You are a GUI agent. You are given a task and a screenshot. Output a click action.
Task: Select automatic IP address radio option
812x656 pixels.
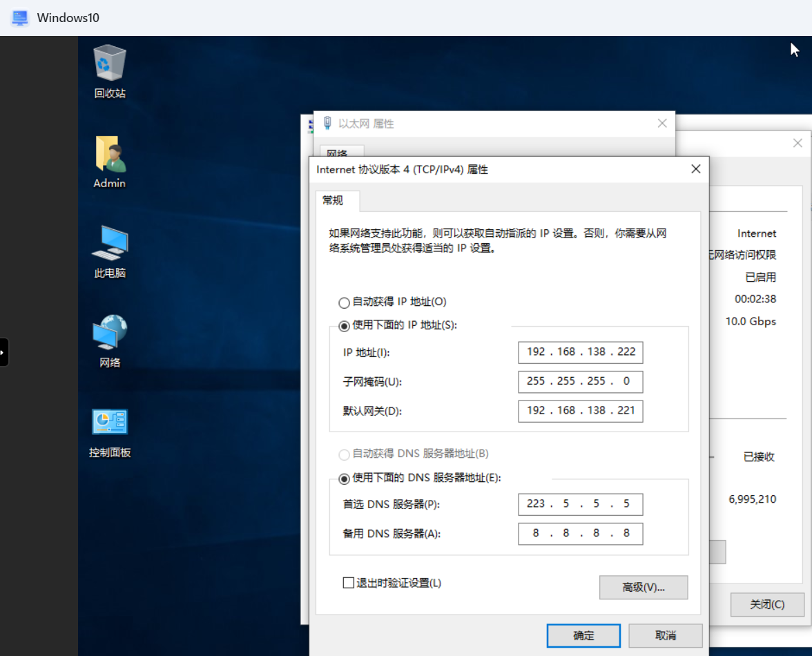(x=344, y=302)
